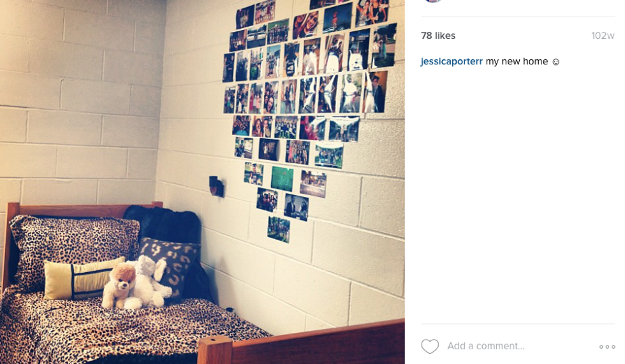Click the wooden footboard of the bed
The height and width of the screenshot is (364, 625).
[x=301, y=344]
